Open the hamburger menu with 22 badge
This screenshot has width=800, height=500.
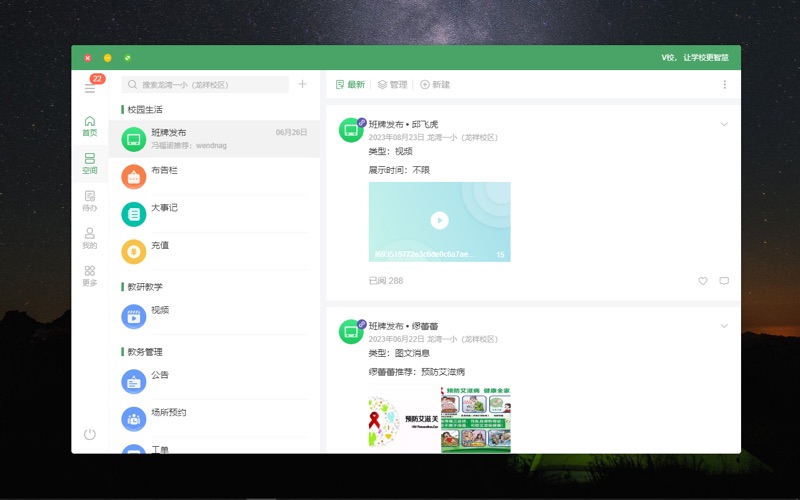click(90, 88)
